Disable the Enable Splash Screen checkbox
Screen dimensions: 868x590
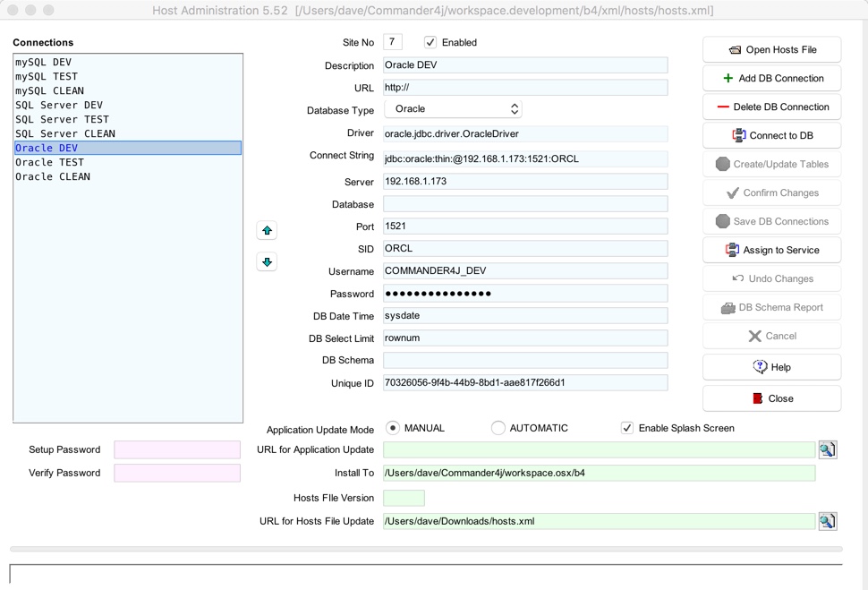point(627,428)
